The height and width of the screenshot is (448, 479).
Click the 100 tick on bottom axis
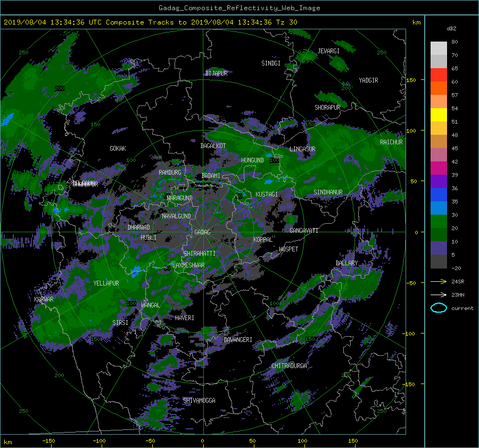[302, 441]
